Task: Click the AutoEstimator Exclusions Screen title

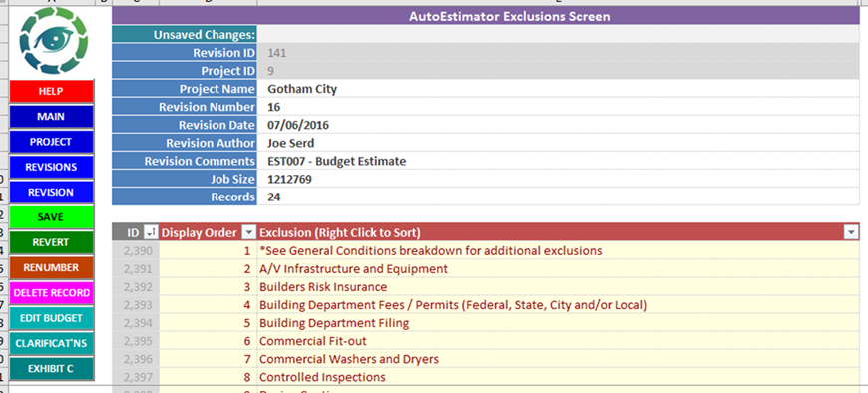Action: pos(509,17)
